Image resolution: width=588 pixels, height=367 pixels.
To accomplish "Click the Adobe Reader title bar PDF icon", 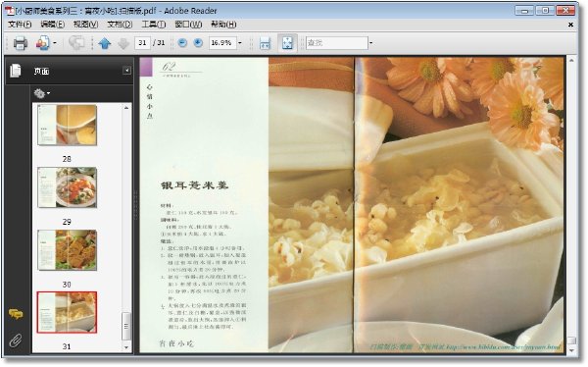I will [x=10, y=11].
